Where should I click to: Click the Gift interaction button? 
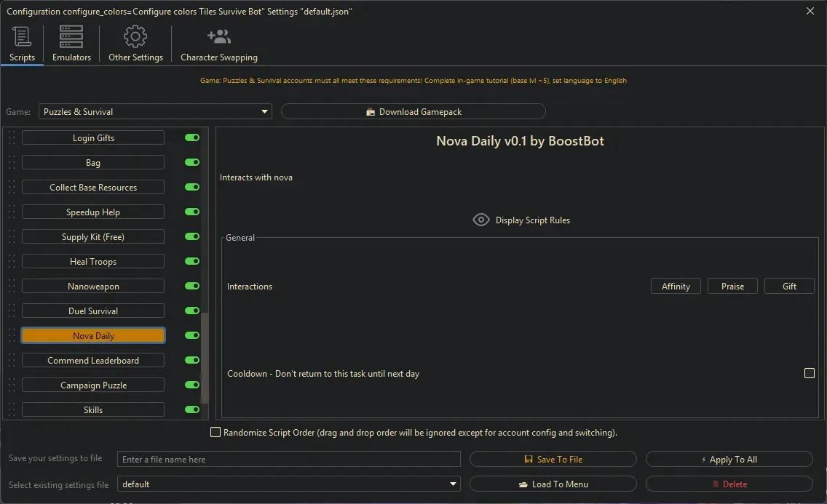coord(789,286)
